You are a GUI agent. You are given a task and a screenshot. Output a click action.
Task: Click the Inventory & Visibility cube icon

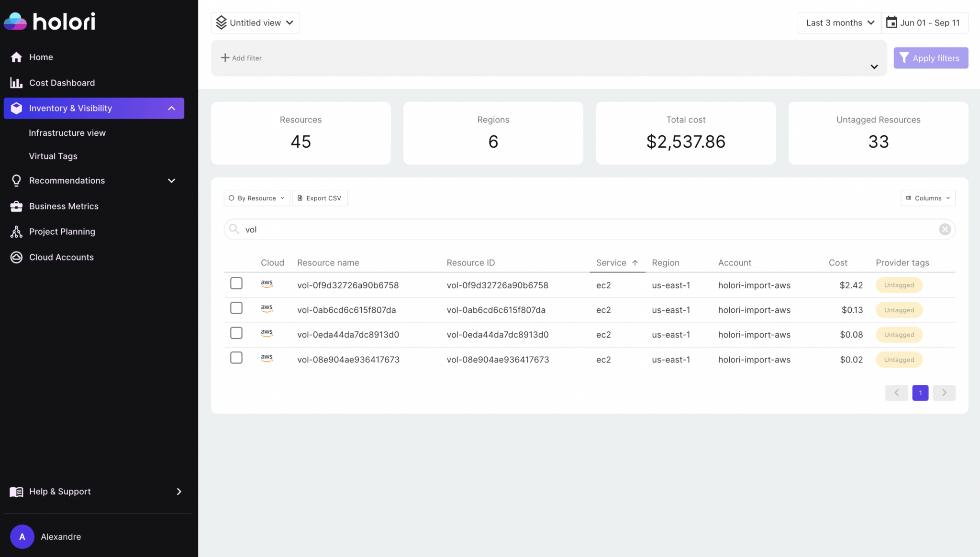[x=16, y=108]
